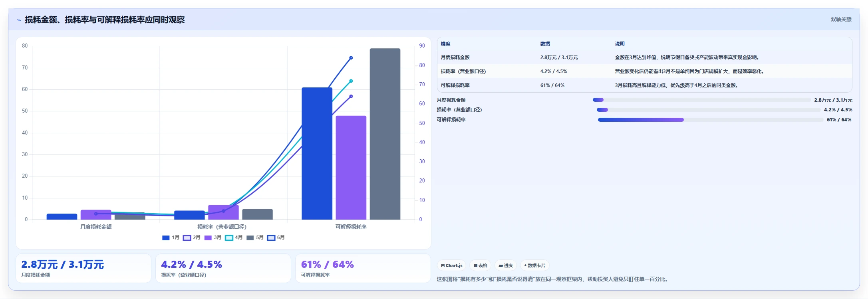Click the 进度 tag chip

(506, 265)
